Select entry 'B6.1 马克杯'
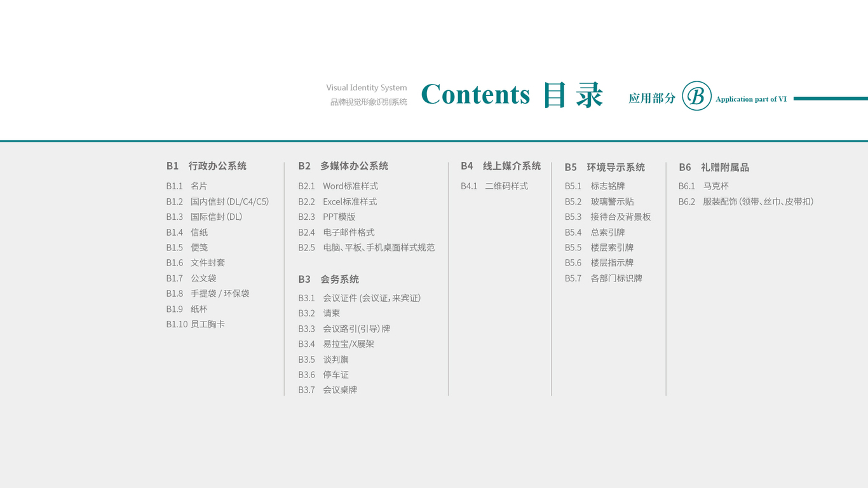This screenshot has width=868, height=488. point(703,186)
